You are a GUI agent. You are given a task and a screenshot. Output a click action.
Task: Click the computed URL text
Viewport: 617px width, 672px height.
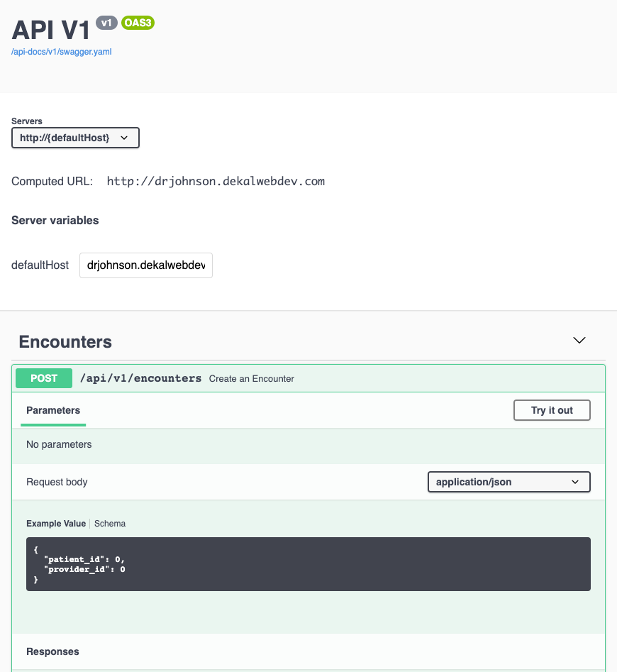216,181
